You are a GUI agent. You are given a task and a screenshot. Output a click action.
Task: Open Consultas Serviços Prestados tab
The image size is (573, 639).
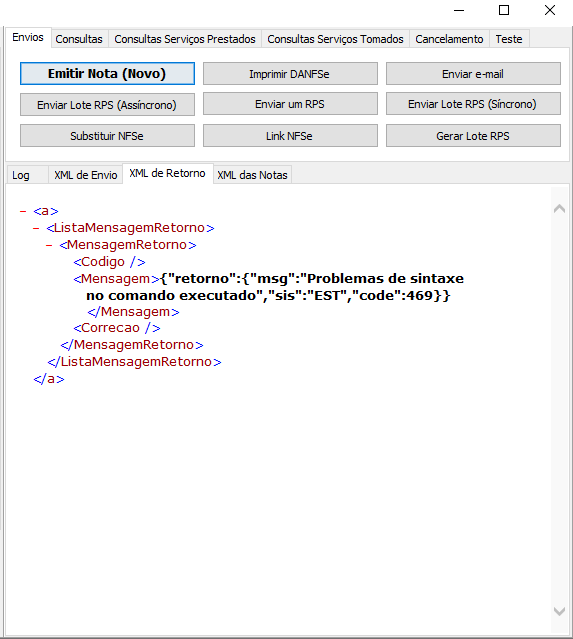click(185, 39)
